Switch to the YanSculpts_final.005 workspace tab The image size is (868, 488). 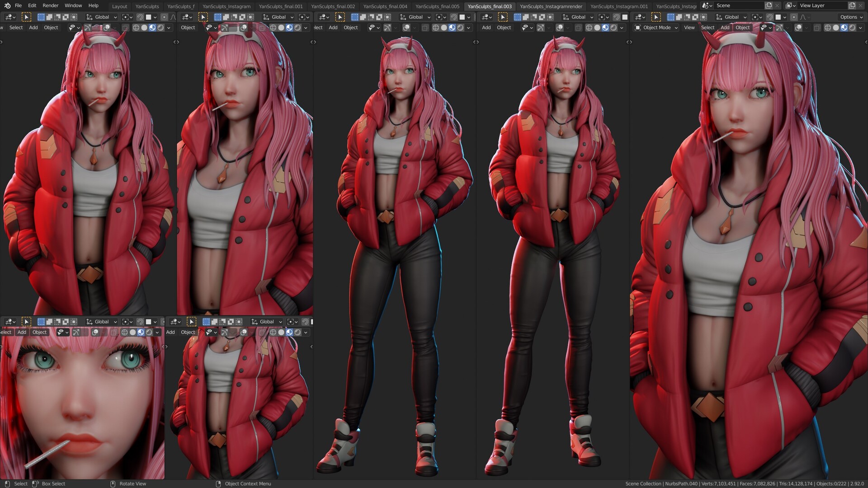437,6
